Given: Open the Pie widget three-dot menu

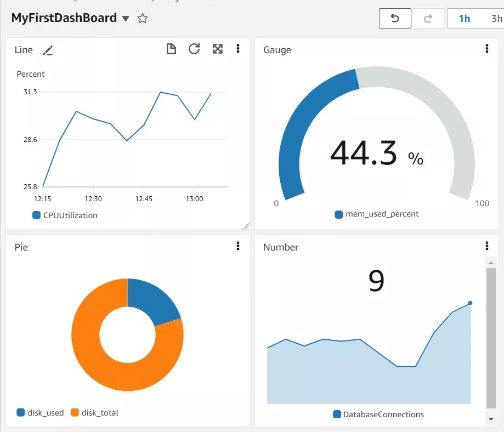Looking at the screenshot, I should click(x=238, y=246).
